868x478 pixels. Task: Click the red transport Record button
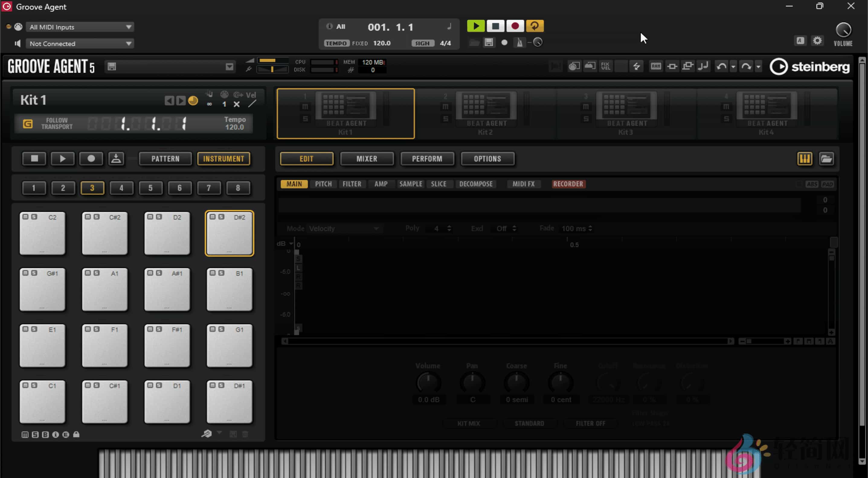coord(515,26)
